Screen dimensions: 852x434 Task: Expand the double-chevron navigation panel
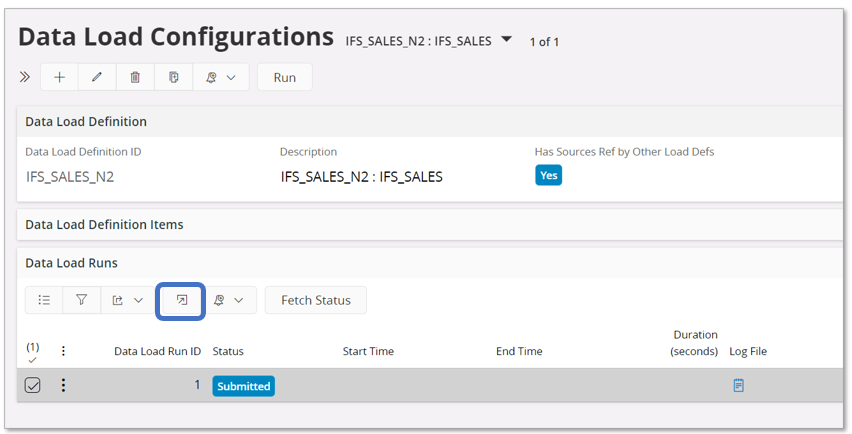pyautogui.click(x=25, y=78)
